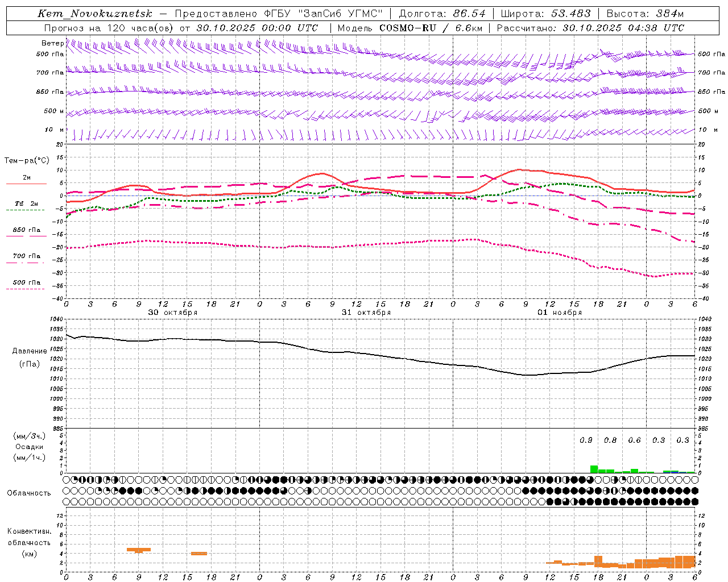Click the Давление (гПа) axis label
The width and height of the screenshot is (728, 582).
point(30,357)
